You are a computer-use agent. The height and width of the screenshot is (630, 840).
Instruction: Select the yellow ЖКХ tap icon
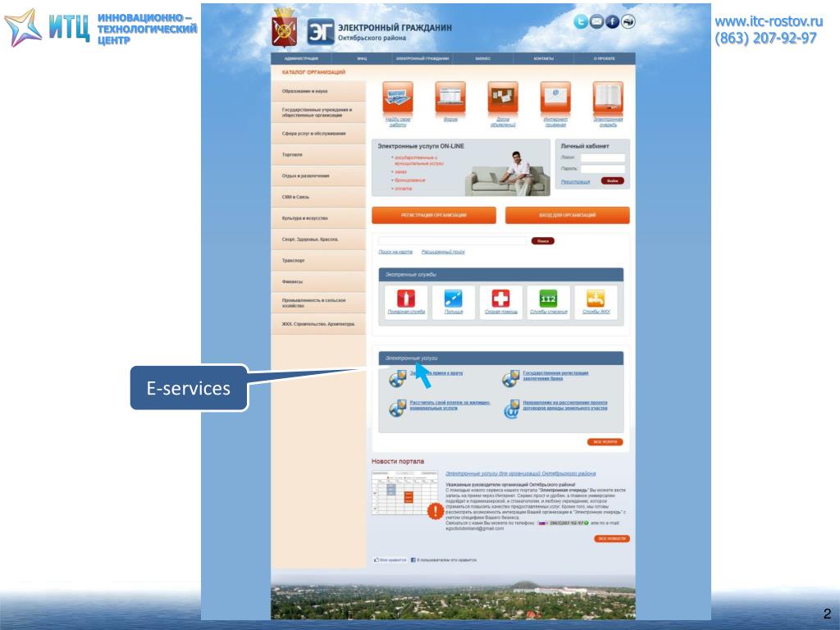point(596,298)
